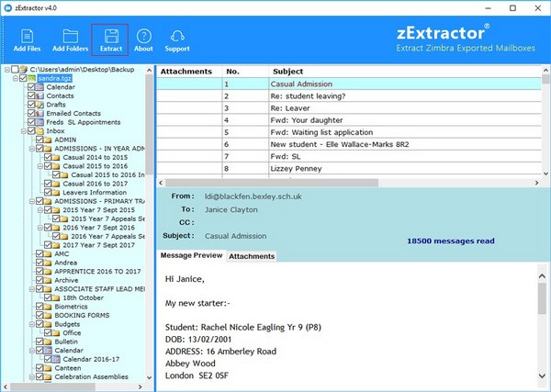551x392 pixels.
Task: Click the Inbox folder icon
Action: click(x=40, y=130)
